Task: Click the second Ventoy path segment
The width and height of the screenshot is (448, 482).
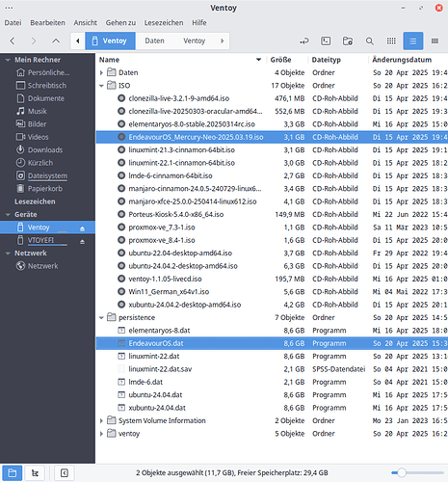Action: [194, 40]
